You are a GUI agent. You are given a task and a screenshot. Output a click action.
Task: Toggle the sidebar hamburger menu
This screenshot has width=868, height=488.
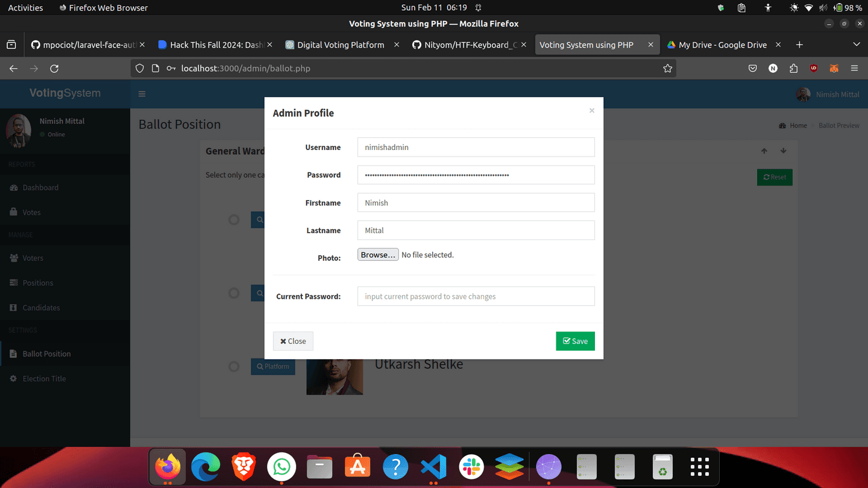142,94
